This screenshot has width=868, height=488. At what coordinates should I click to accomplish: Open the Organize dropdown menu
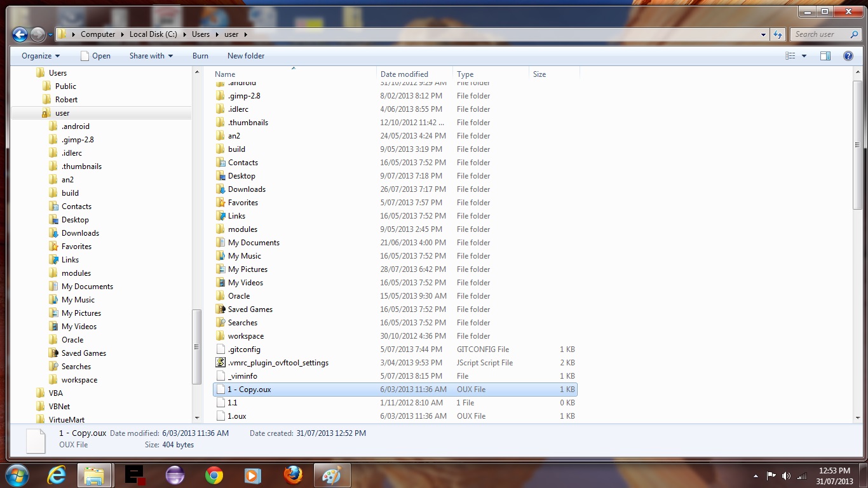[x=41, y=56]
